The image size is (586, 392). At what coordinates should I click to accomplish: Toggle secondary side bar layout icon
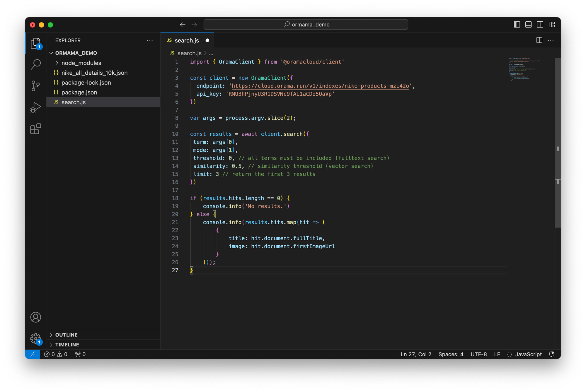click(x=540, y=25)
